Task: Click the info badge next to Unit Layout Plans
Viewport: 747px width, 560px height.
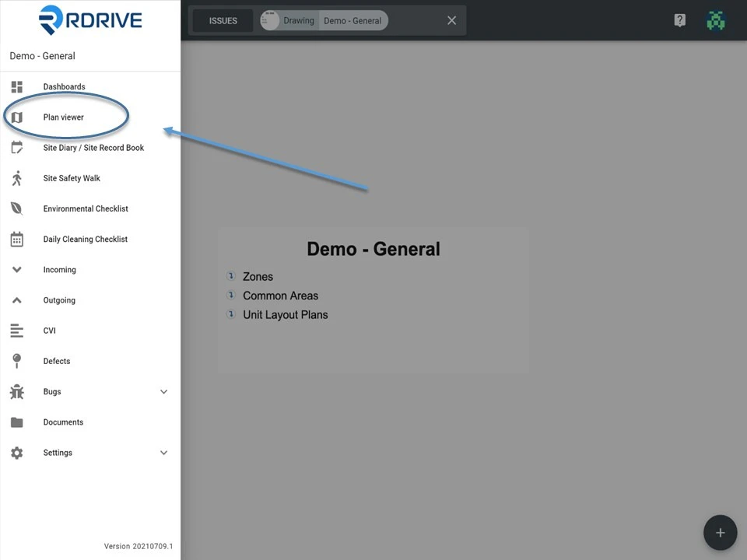Action: 230,313
